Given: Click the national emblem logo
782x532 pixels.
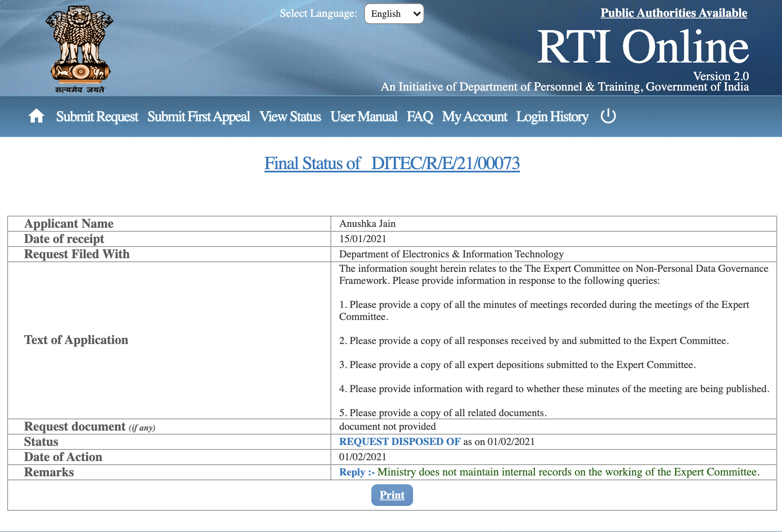Looking at the screenshot, I should pyautogui.click(x=80, y=49).
